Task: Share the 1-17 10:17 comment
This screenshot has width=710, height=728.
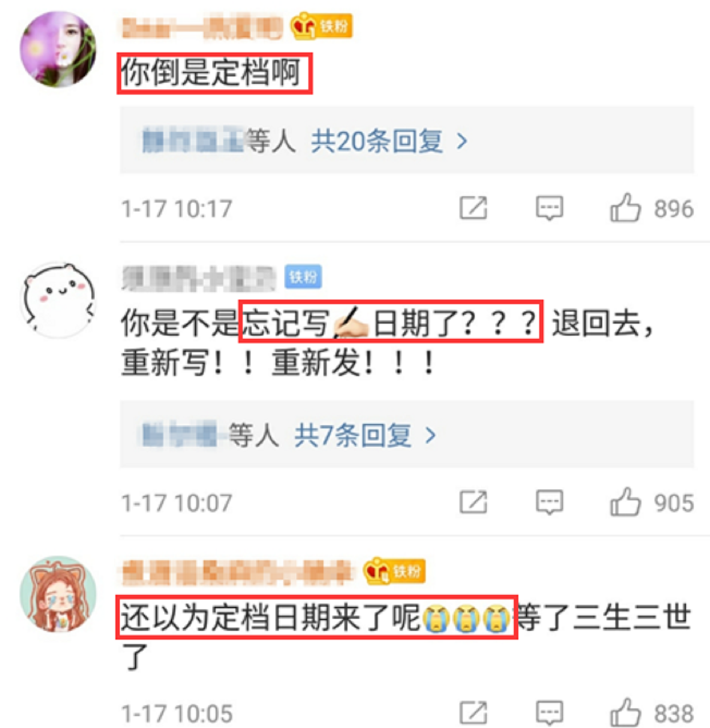Action: click(473, 208)
